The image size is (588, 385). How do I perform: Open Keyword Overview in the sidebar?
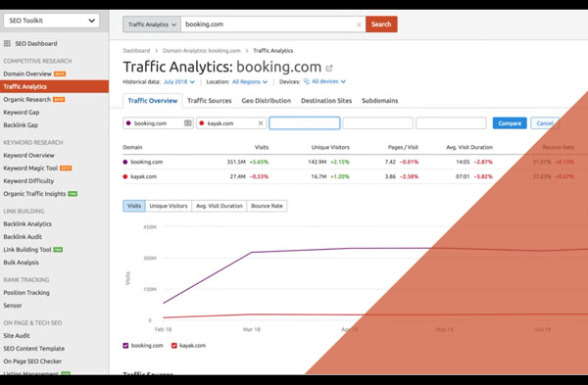[x=28, y=155]
